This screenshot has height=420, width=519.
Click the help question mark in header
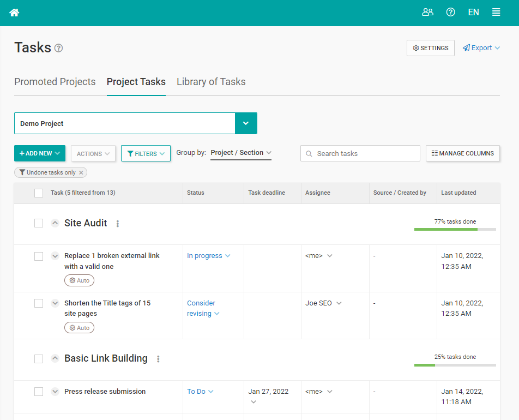click(450, 12)
